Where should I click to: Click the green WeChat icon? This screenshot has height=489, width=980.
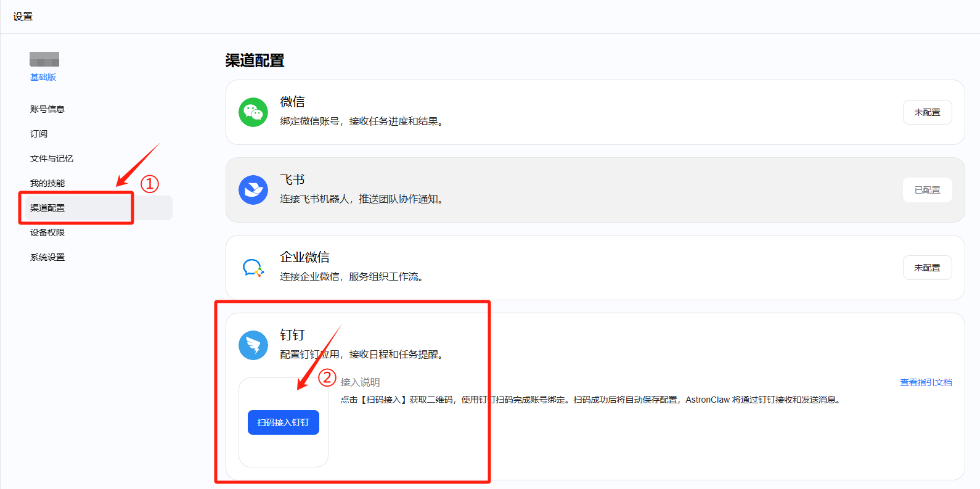pos(253,112)
